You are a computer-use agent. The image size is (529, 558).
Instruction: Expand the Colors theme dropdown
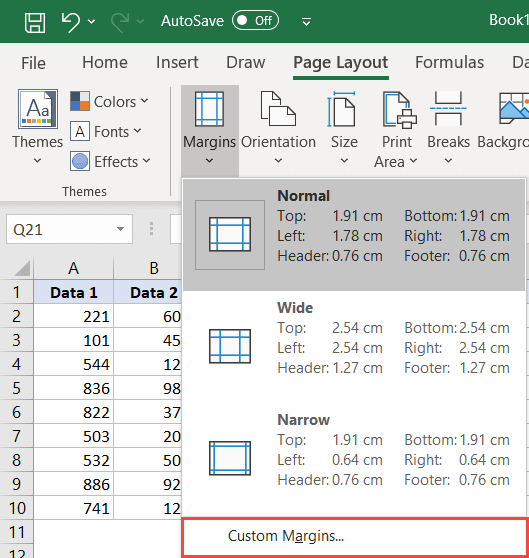(110, 101)
